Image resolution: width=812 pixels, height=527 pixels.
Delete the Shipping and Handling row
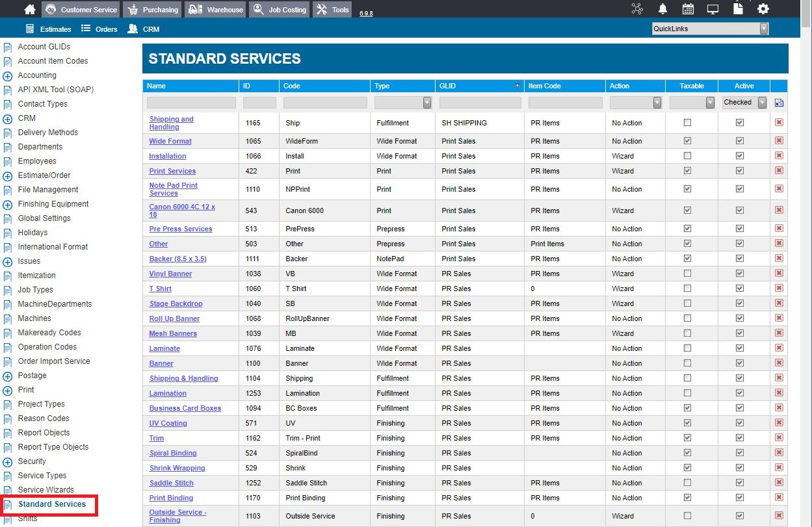[779, 122]
